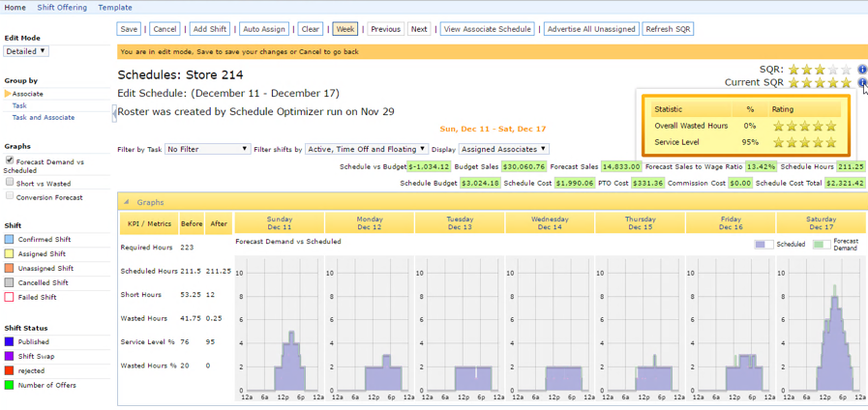Image resolution: width=868 pixels, height=410 pixels.
Task: Click the Confirmed Shift blue legend swatch
Action: tap(9, 240)
